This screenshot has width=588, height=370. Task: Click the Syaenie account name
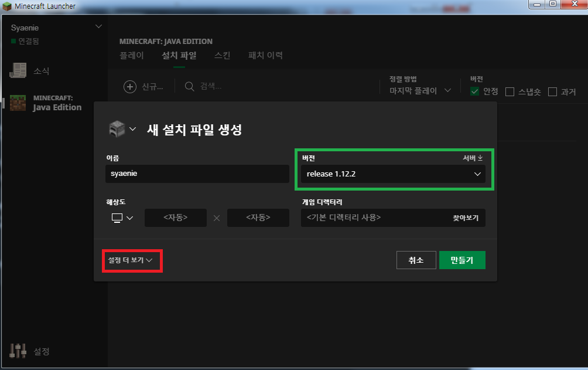[x=25, y=28]
